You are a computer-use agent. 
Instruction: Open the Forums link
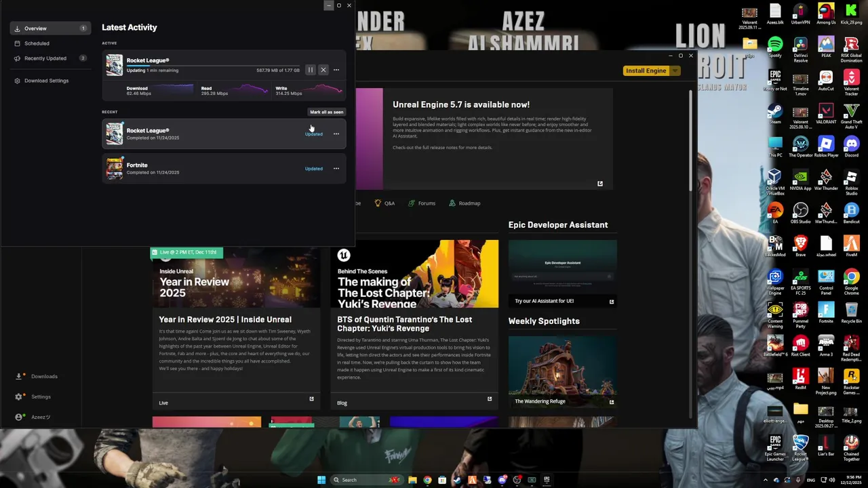[422, 203]
